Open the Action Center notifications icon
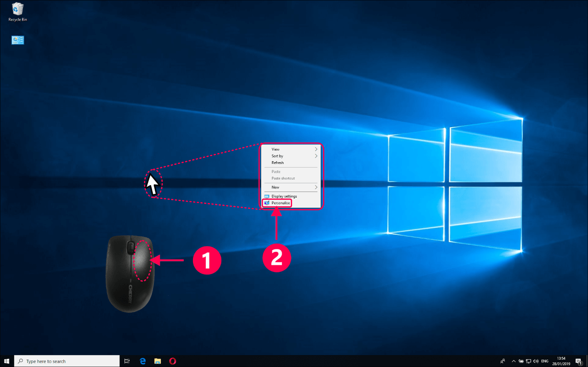This screenshot has width=588, height=367. 578,361
